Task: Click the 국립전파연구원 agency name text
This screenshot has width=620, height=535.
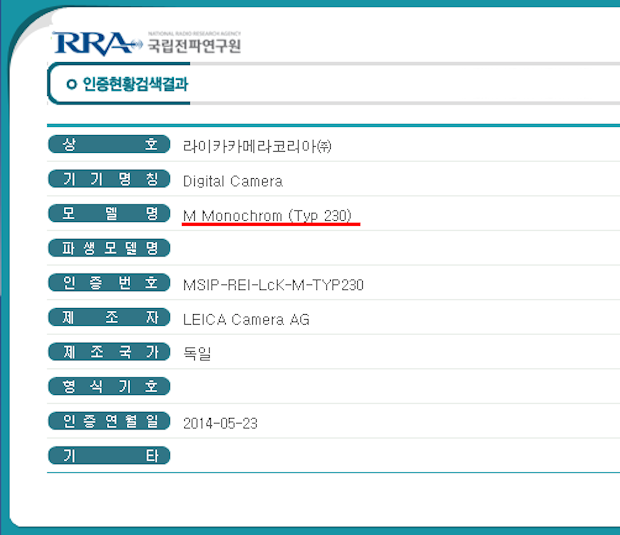Action: tap(194, 45)
